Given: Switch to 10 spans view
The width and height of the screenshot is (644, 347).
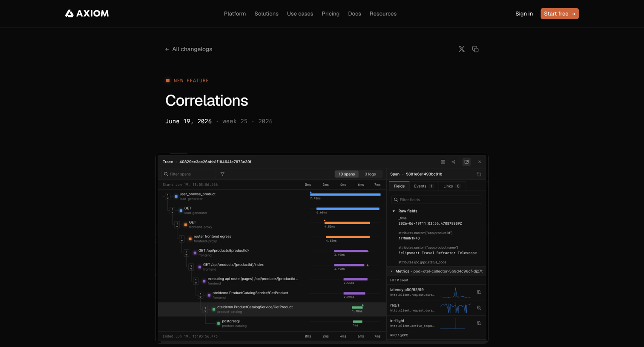Looking at the screenshot, I should click(x=347, y=174).
